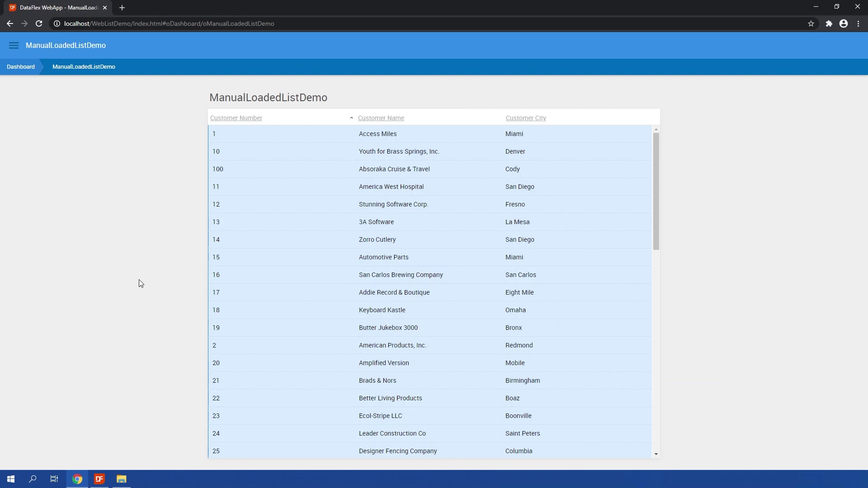Open the Chrome profile avatar icon
Image resolution: width=868 pixels, height=488 pixels.
click(844, 23)
